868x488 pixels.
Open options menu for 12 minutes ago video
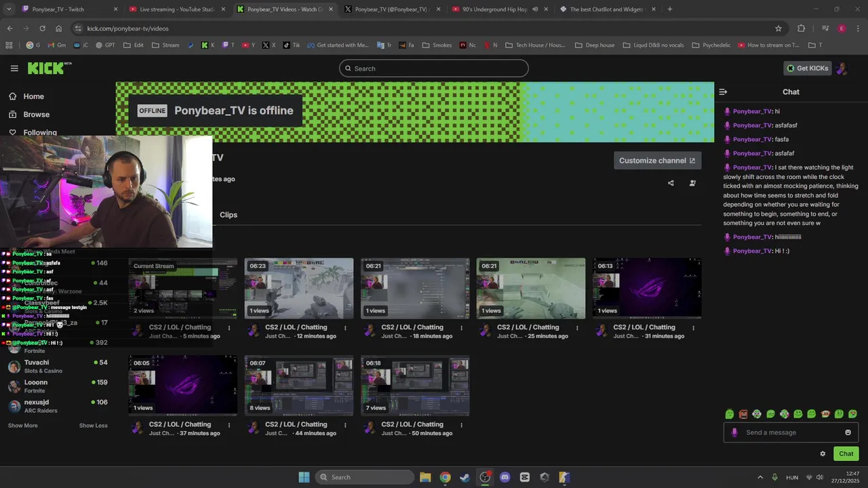(x=345, y=328)
